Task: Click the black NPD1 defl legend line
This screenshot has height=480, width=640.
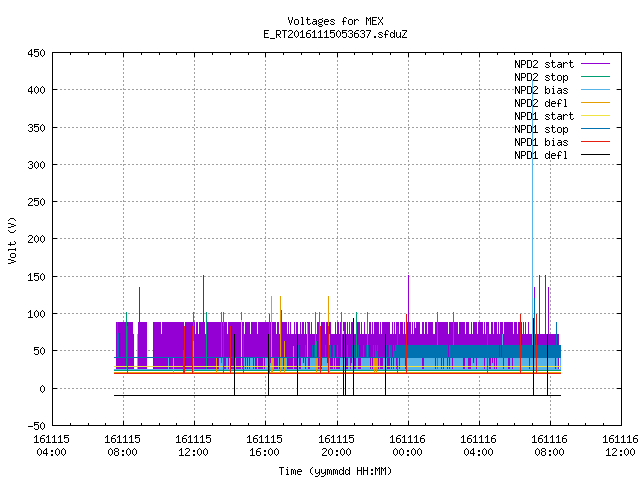Action: 595,155
